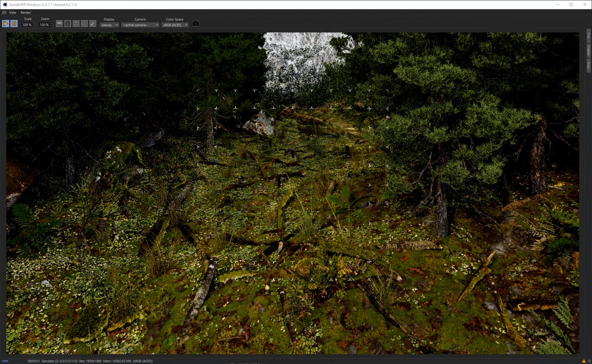Click the Mem: 14362.62 MB status text

pyautogui.click(x=117, y=361)
